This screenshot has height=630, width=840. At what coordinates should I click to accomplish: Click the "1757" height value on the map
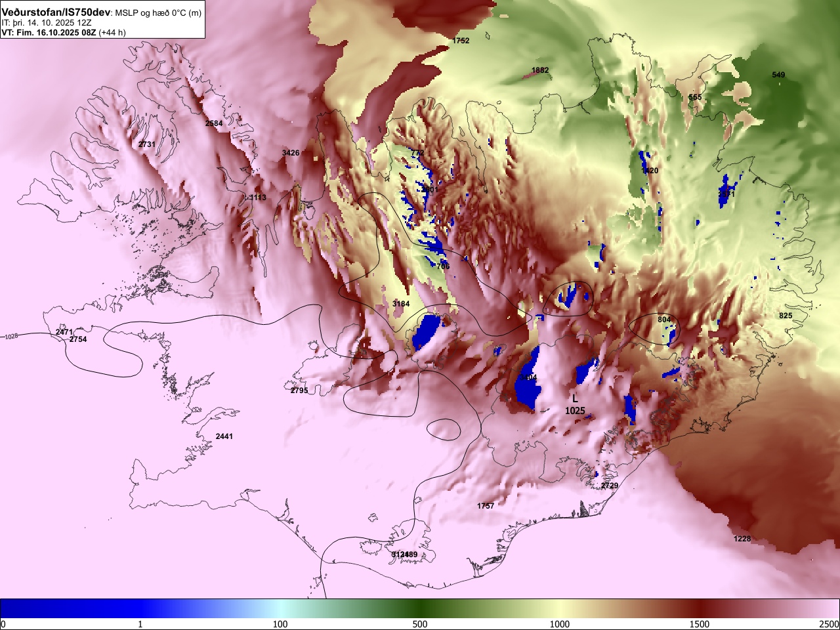click(x=486, y=506)
